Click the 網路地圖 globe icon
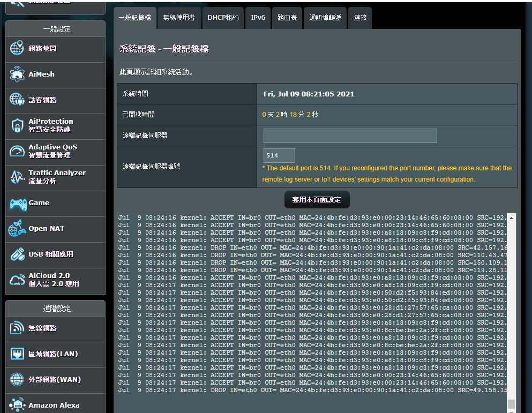The image size is (532, 413). point(17,48)
